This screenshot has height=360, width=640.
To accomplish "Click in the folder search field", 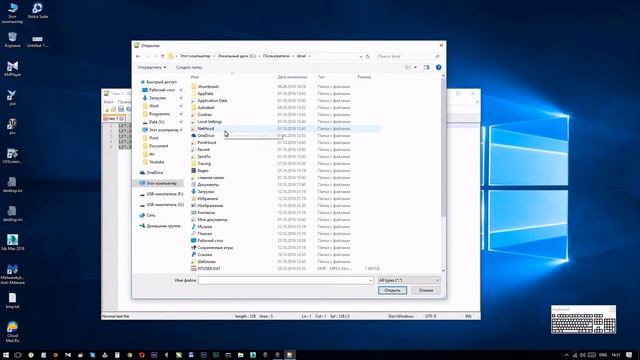I will coord(408,56).
